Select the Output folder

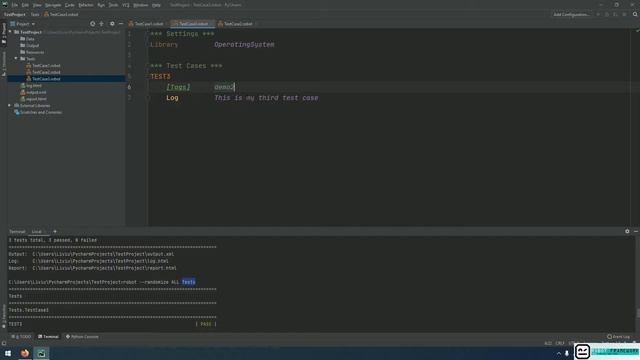tap(30, 45)
